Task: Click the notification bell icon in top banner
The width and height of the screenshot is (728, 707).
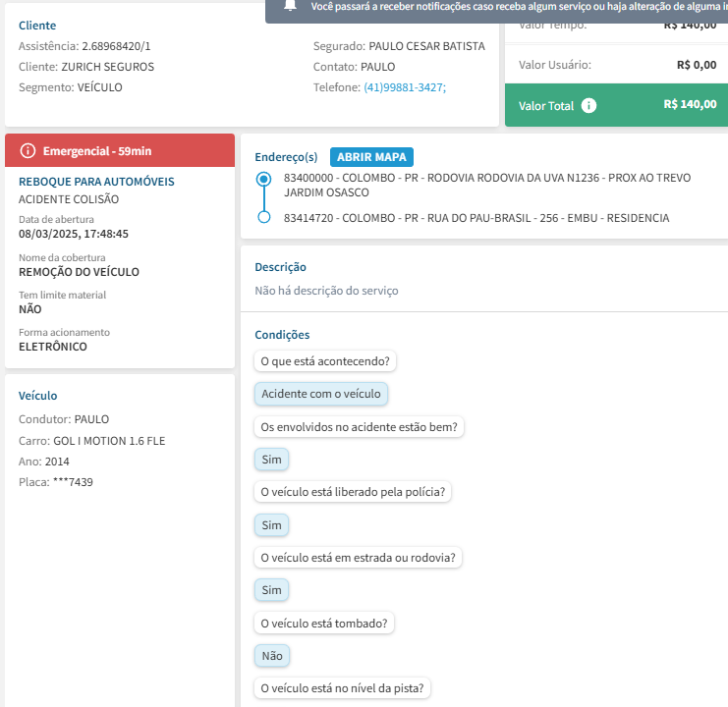Action: (290, 6)
